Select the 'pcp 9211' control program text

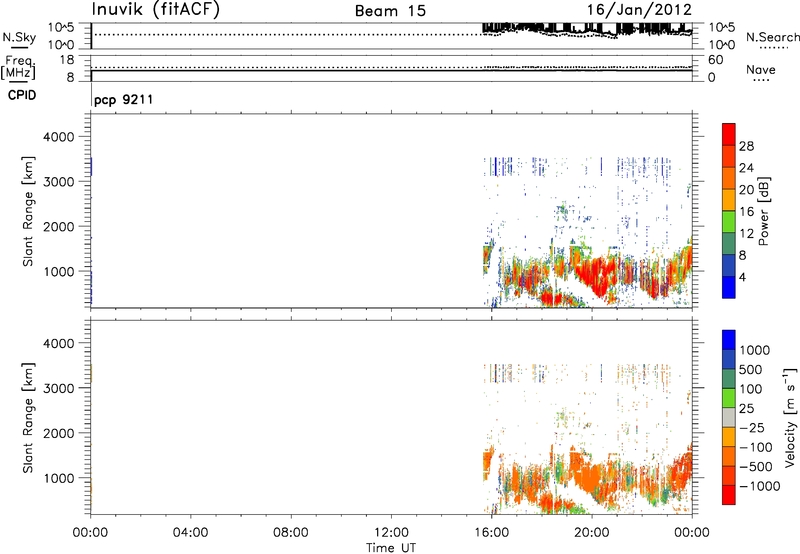click(123, 99)
